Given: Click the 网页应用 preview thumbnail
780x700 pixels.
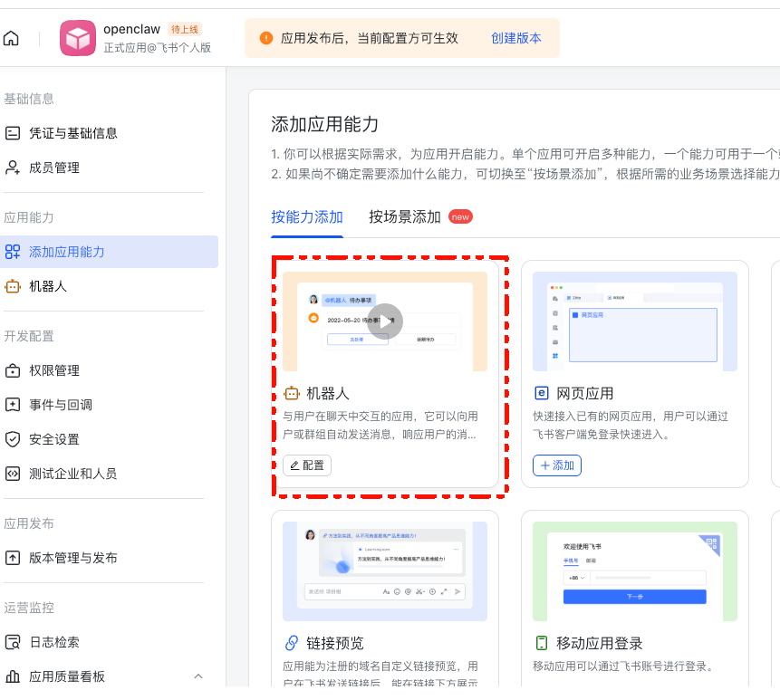Looking at the screenshot, I should point(635,321).
